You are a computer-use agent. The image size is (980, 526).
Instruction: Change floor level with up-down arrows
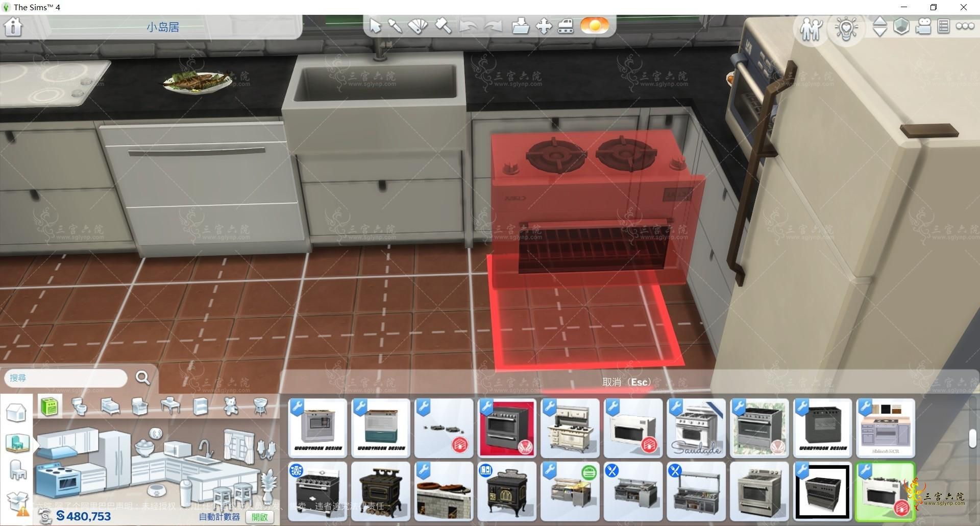880,27
